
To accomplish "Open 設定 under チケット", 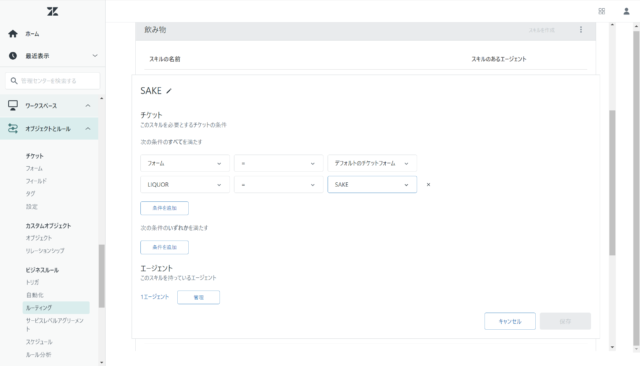I will pyautogui.click(x=31, y=206).
